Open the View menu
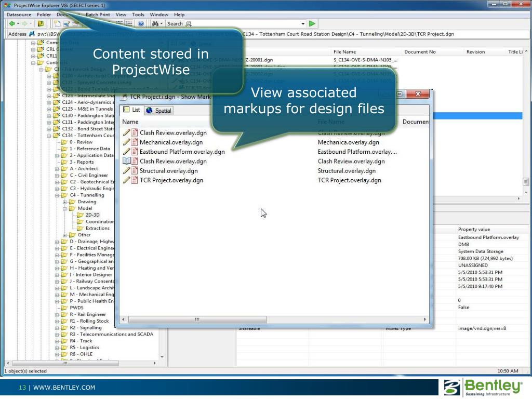Screen dimensions: 532x399 tap(121, 15)
